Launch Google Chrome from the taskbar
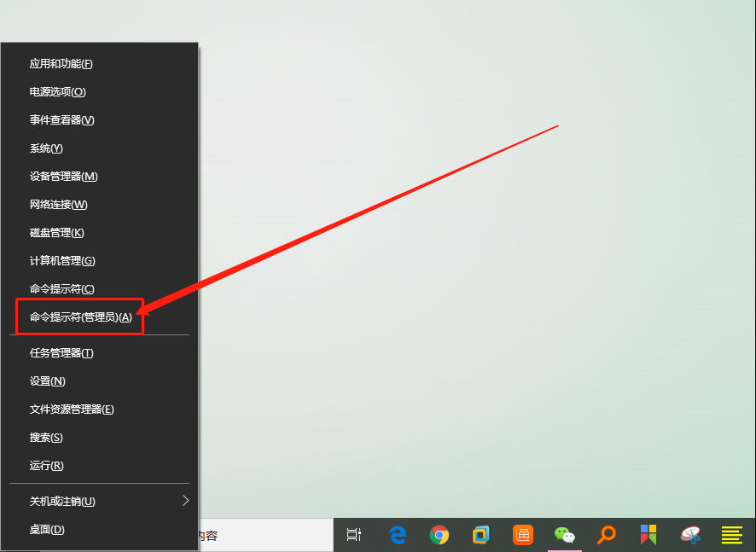 click(439, 536)
